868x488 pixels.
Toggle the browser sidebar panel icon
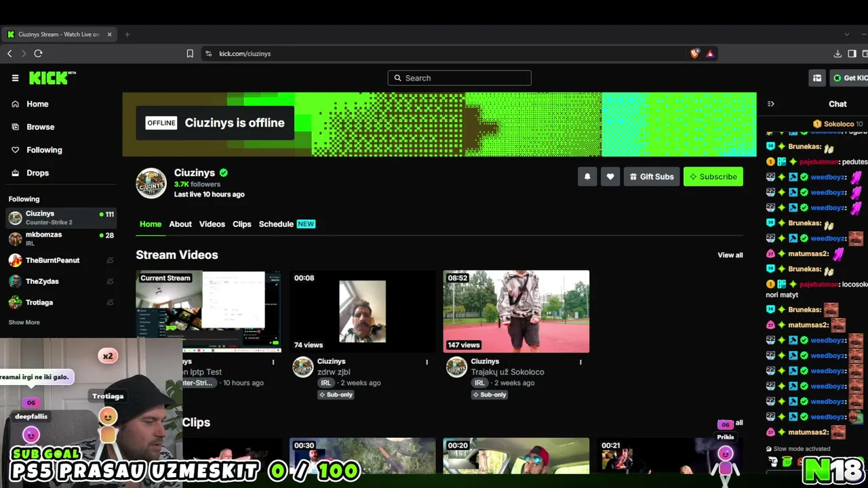point(852,54)
